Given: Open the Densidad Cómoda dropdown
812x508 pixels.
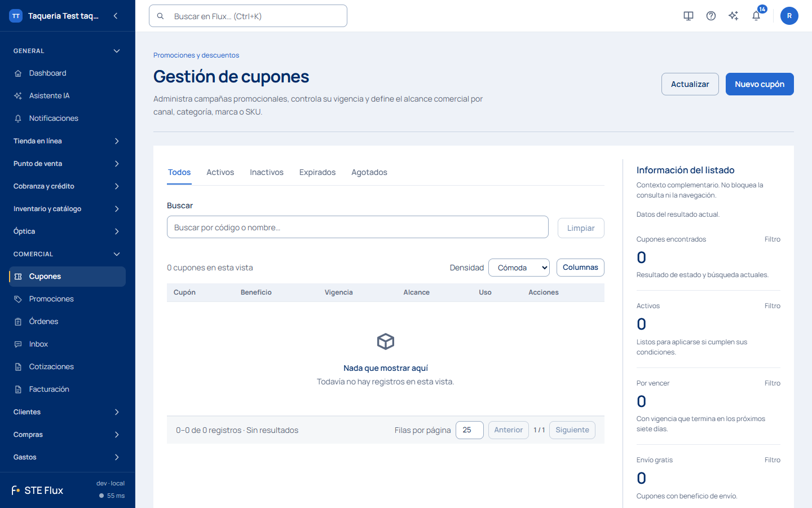Looking at the screenshot, I should tap(519, 268).
